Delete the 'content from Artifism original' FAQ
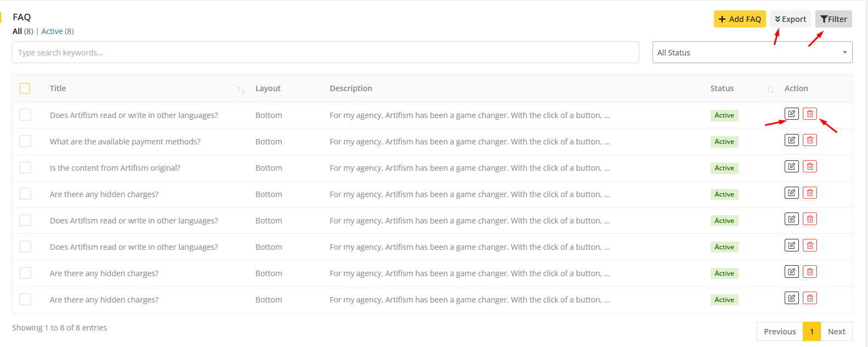The height and width of the screenshot is (347, 868). (x=809, y=166)
